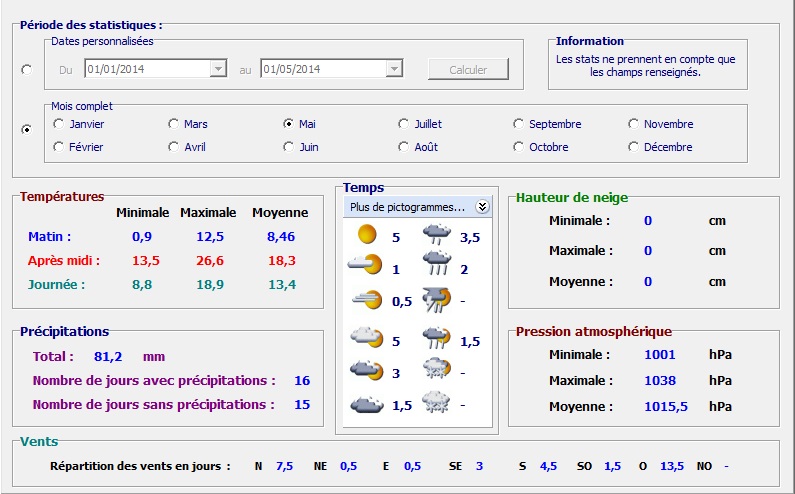The image size is (795, 494).
Task: Click the days with precipitation value 16
Action: pyautogui.click(x=302, y=380)
